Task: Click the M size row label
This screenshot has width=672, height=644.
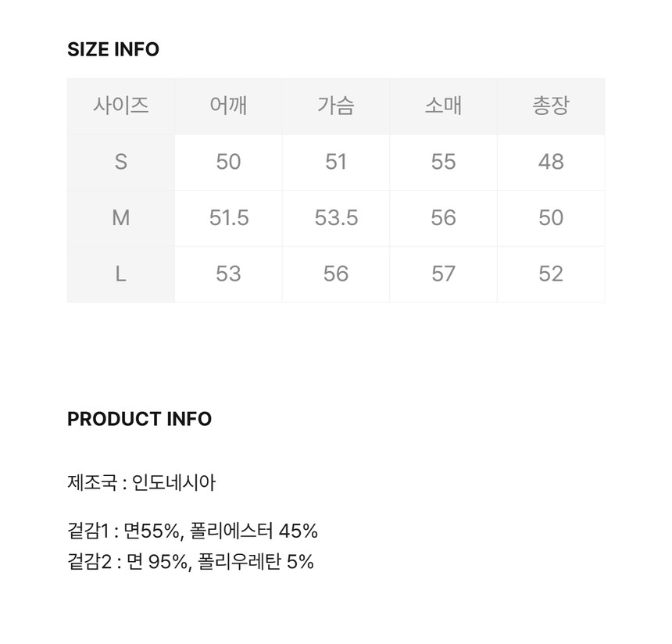Action: (120, 218)
